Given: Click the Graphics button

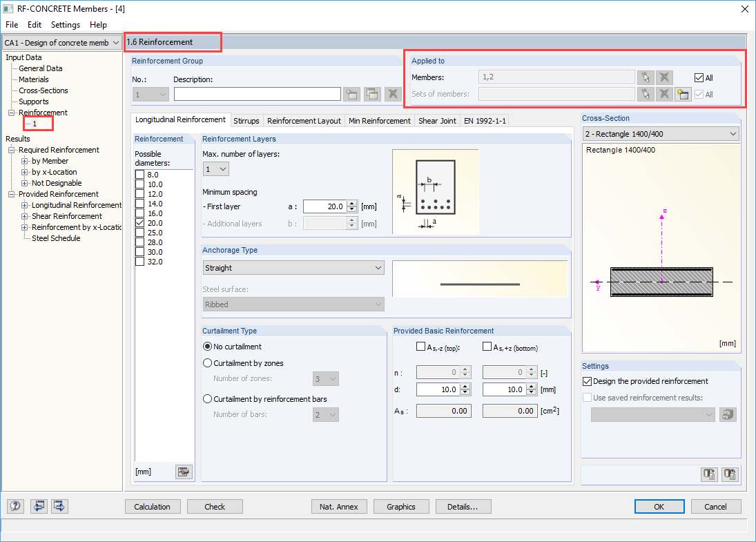Looking at the screenshot, I should [401, 507].
